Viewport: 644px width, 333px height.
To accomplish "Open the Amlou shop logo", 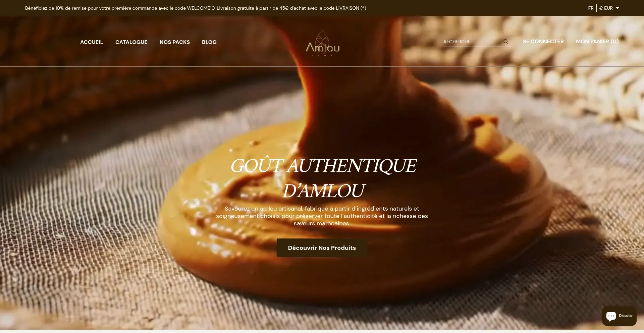I will tap(322, 44).
